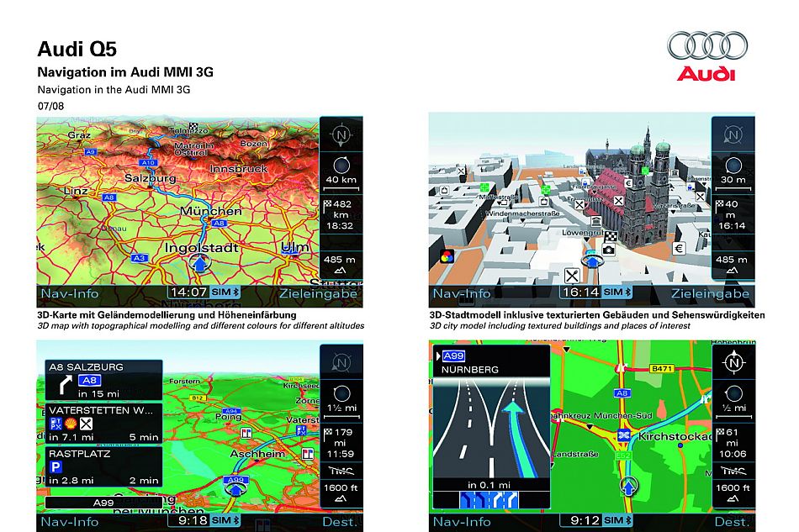Click the compass N icon above 40 km scale
The height and width of the screenshot is (532, 799).
tap(340, 134)
